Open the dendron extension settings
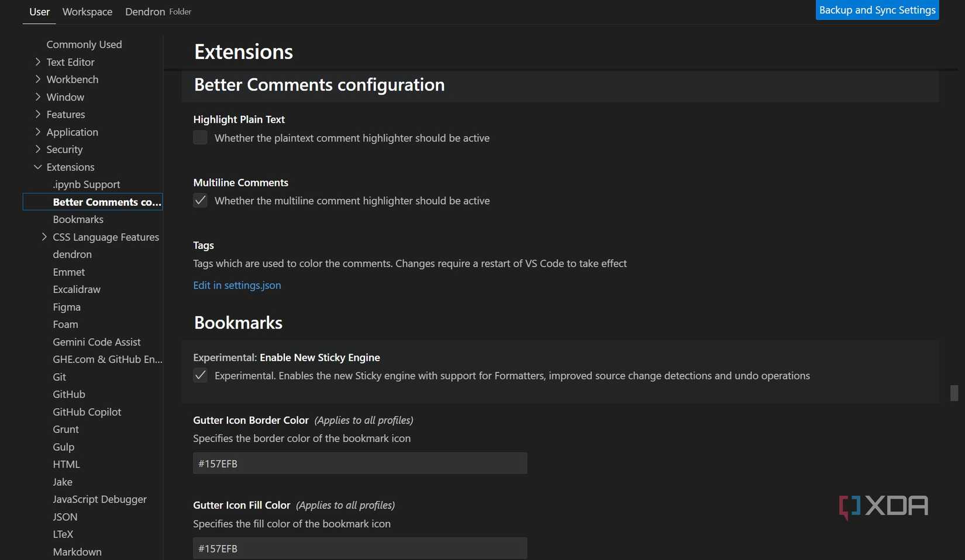The height and width of the screenshot is (560, 965). click(x=73, y=254)
